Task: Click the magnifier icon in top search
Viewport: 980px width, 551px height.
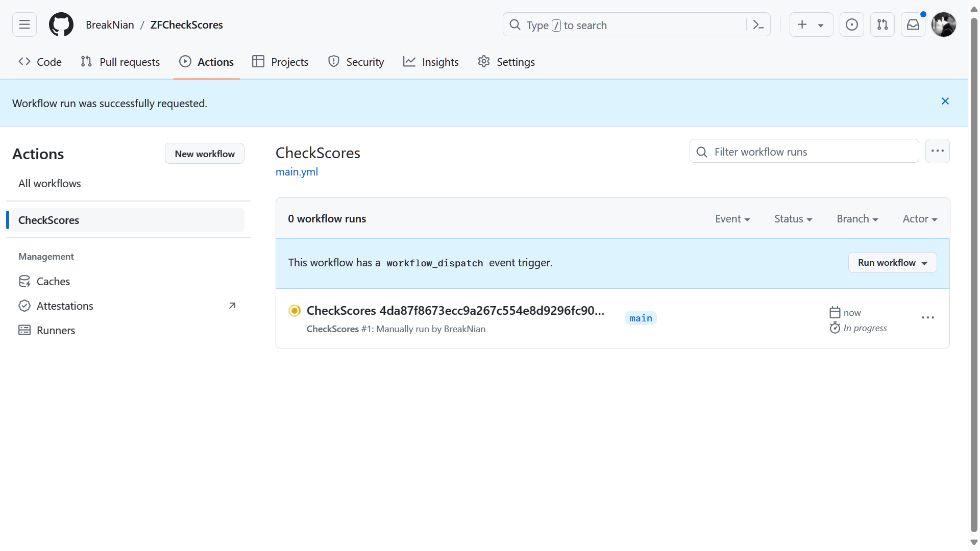Action: click(x=515, y=25)
